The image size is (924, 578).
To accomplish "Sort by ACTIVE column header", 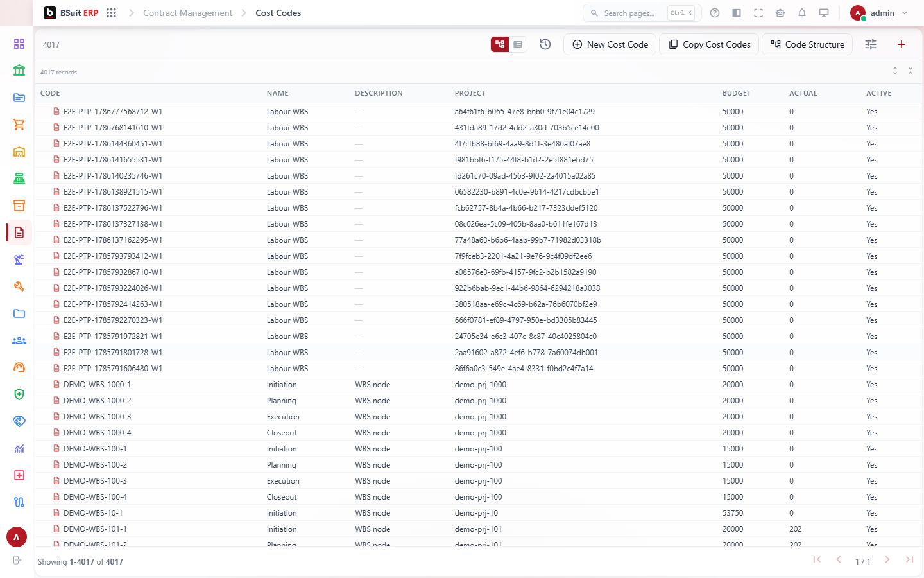I will coord(879,93).
